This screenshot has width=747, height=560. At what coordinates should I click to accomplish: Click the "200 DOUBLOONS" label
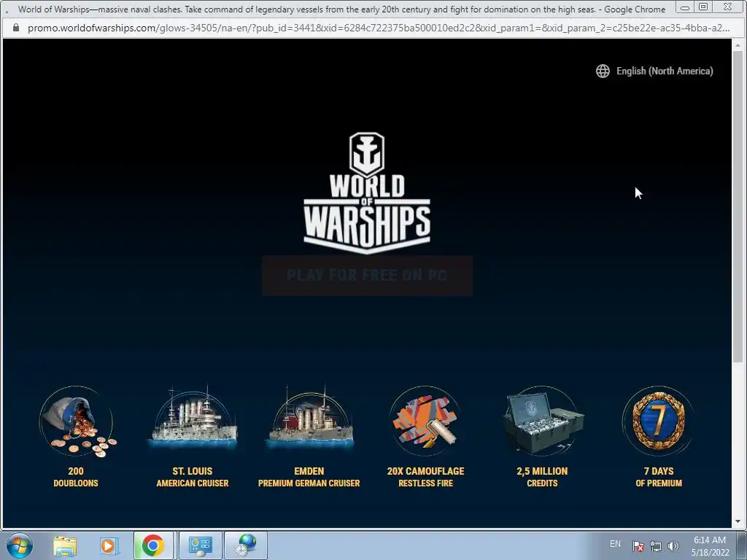click(76, 477)
